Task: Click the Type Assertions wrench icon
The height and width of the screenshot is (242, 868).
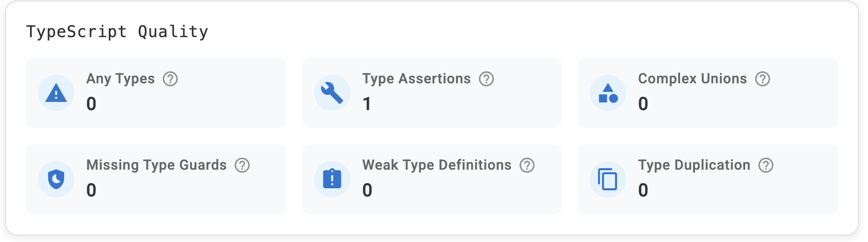Action: click(332, 93)
